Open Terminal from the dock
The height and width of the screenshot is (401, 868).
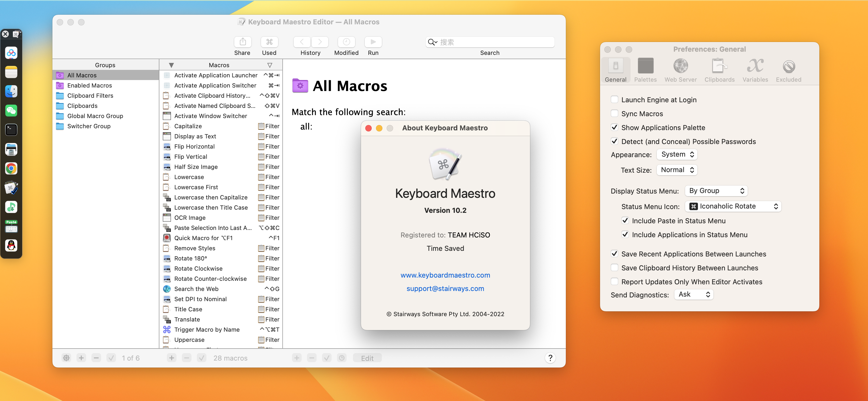(11, 130)
